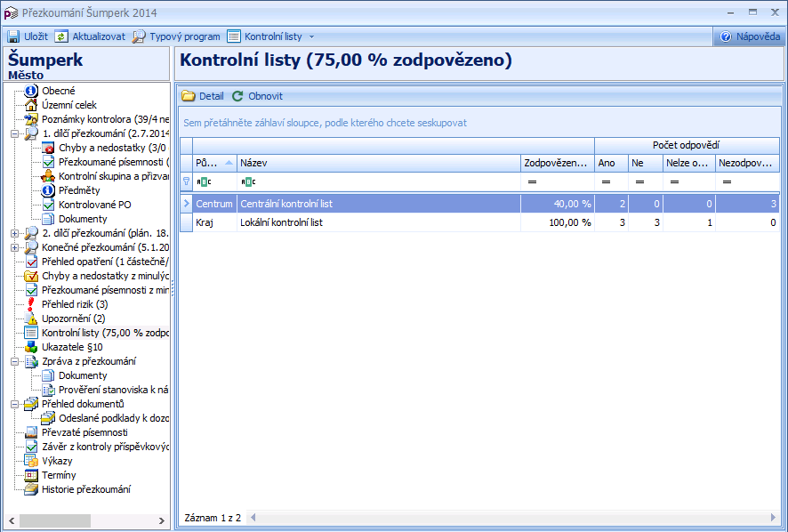The height and width of the screenshot is (532, 788).
Task: Click the Kontrolní listy toolbar button
Action: pyautogui.click(x=265, y=36)
